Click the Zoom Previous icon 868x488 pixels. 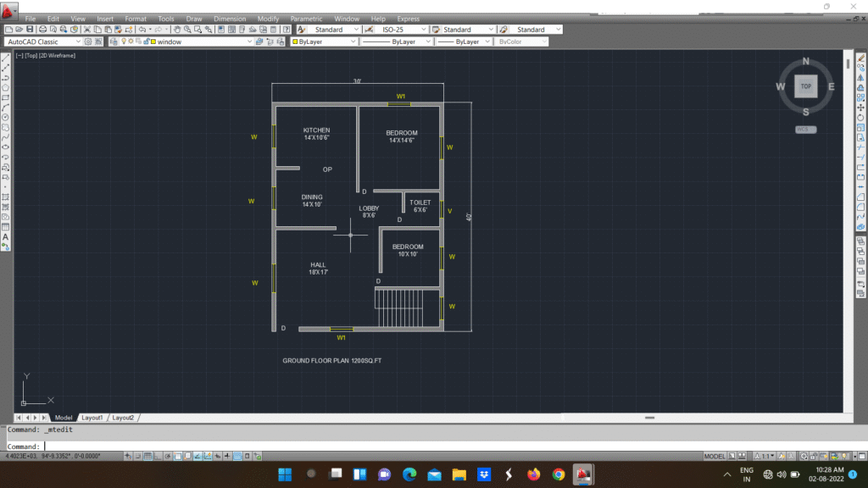click(209, 30)
